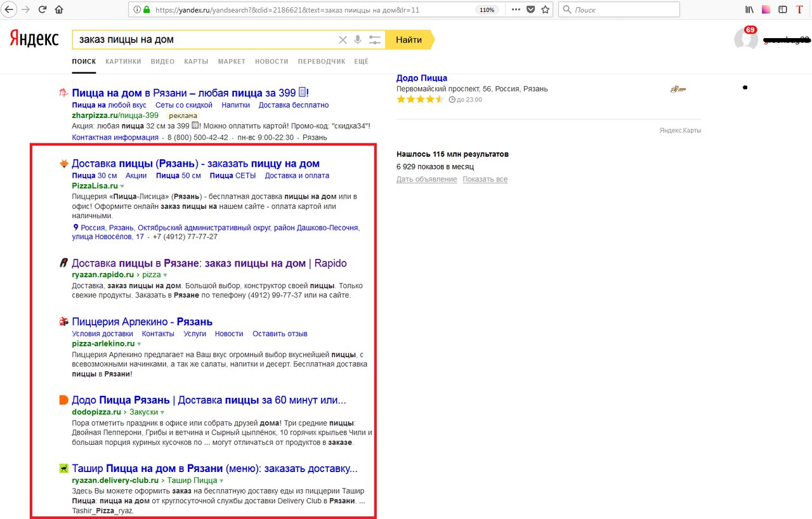812x519 pixels.
Task: Open the browser home page icon
Action: (59, 10)
